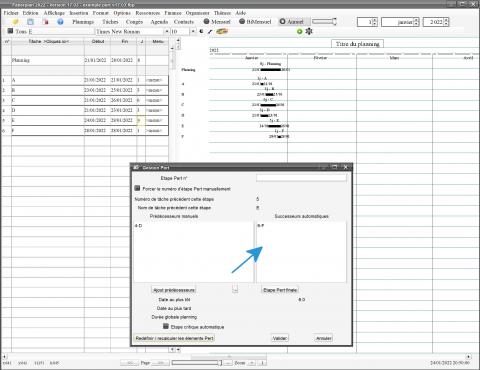
Task: Click Etape Pert finale button
Action: [280, 290]
